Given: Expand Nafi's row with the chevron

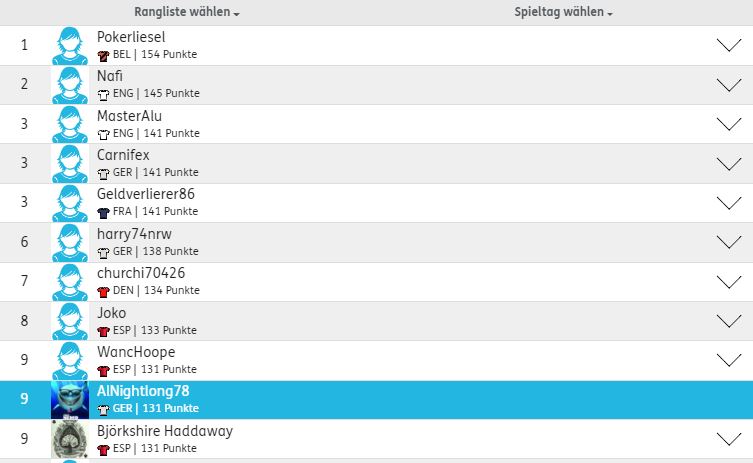Looking at the screenshot, I should [x=729, y=85].
